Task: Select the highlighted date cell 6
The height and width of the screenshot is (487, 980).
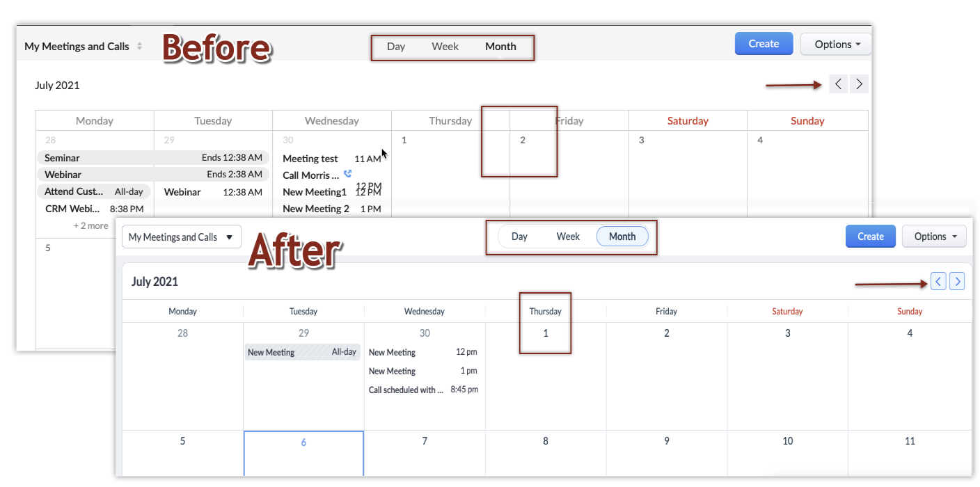Action: click(x=303, y=452)
